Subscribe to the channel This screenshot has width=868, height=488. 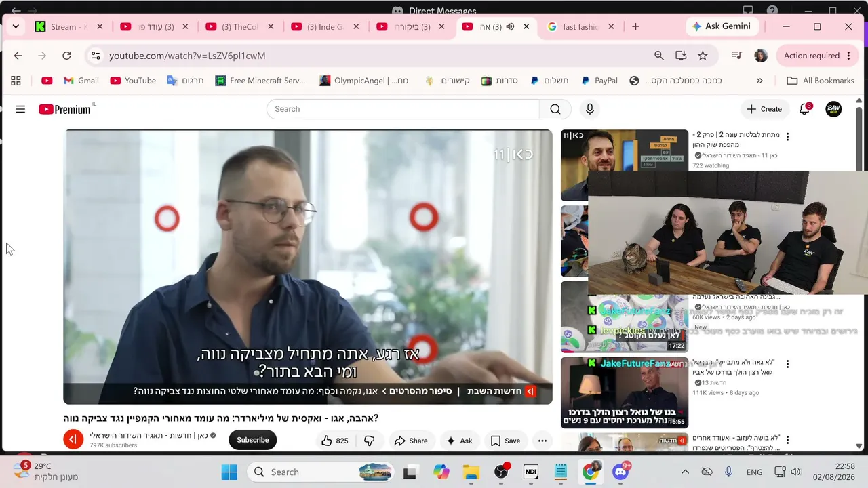click(x=253, y=440)
